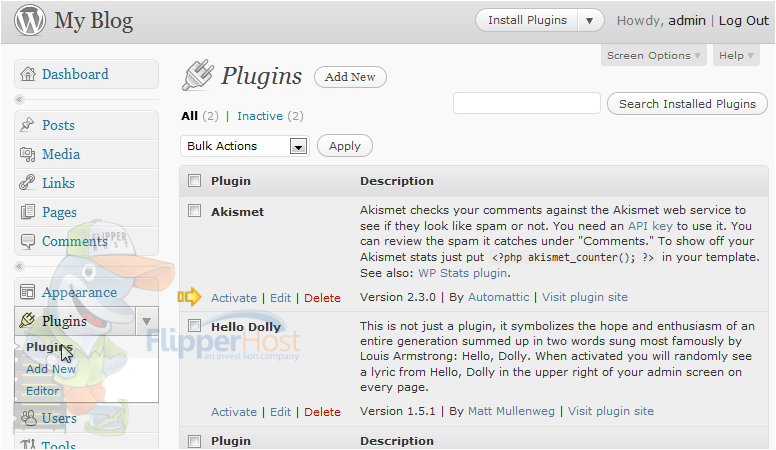Toggle the select-all checkbox in header row
776x450 pixels.
coord(194,181)
